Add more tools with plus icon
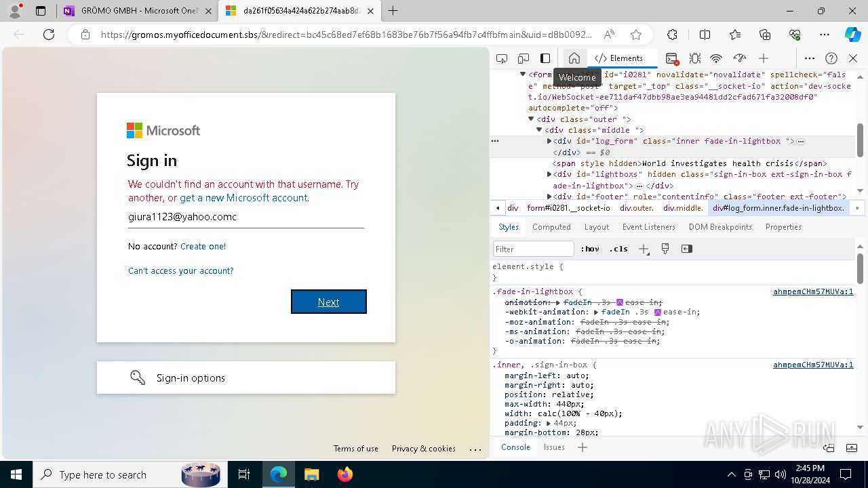The width and height of the screenshot is (868, 488). pyautogui.click(x=764, y=58)
